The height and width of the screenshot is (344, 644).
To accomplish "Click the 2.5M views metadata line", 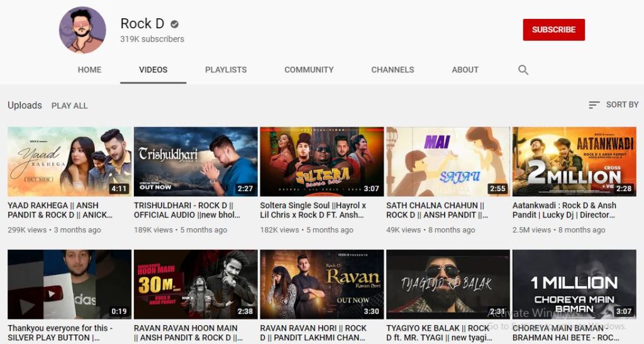I will [x=558, y=230].
